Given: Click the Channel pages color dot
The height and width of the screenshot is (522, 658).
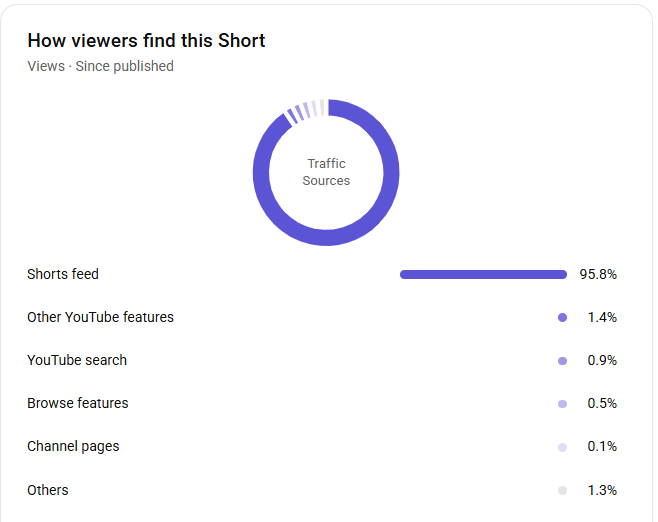Looking at the screenshot, I should tap(562, 447).
